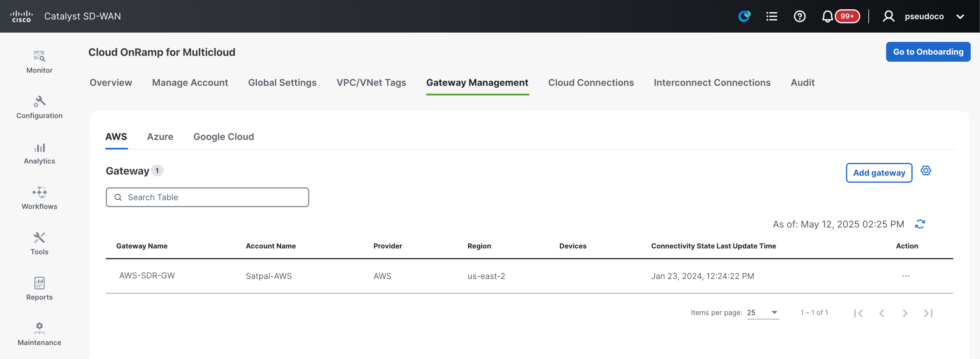Click the AWS-SDR-GW gateway name

tap(147, 276)
